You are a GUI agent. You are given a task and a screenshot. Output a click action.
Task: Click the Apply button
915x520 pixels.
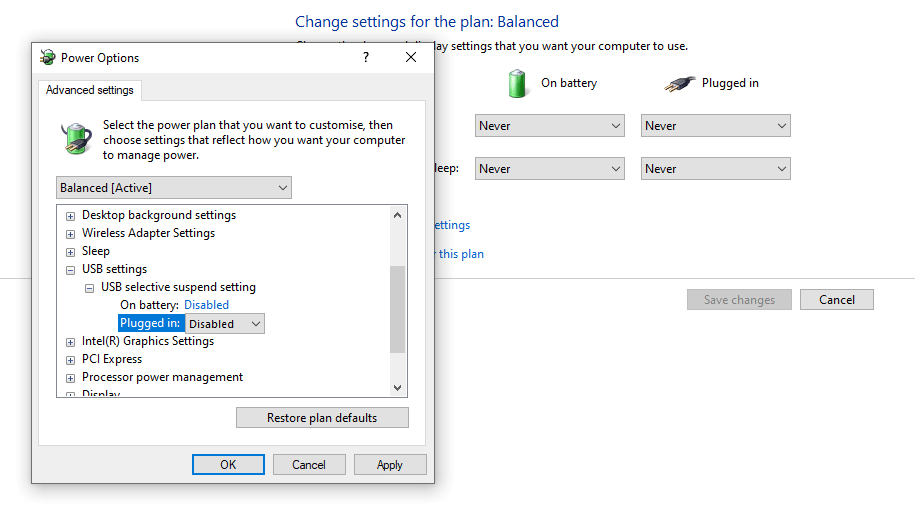(389, 465)
